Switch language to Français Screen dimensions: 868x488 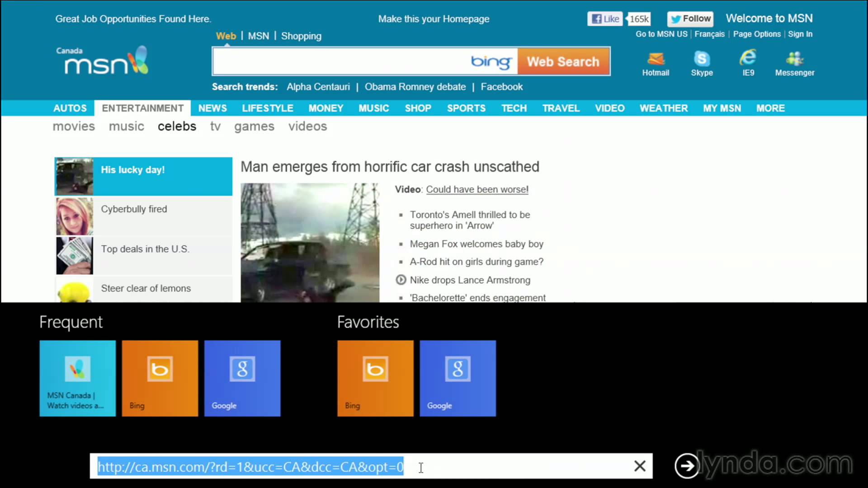[x=709, y=34]
